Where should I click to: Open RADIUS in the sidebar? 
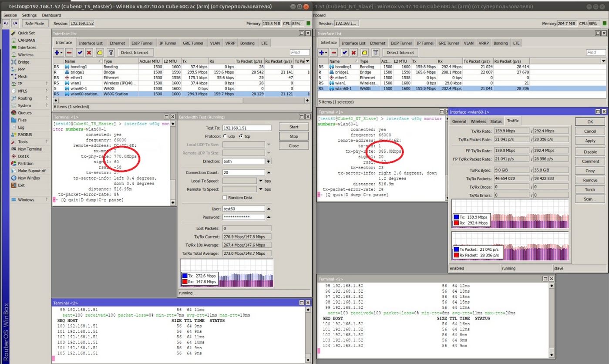[25, 135]
